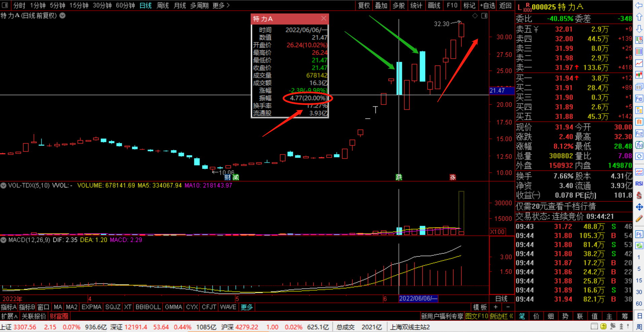Click the 复权 button
This screenshot has width=644, height=332.
click(364, 5)
